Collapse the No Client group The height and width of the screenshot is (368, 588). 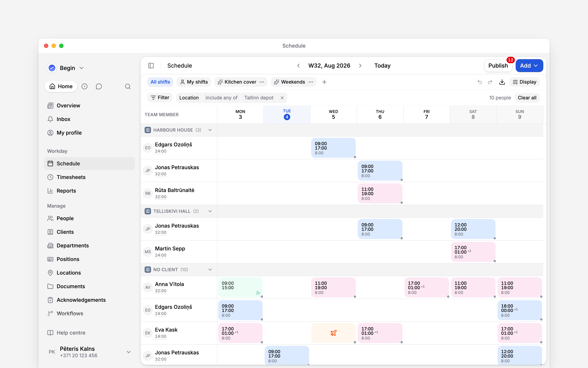210,269
